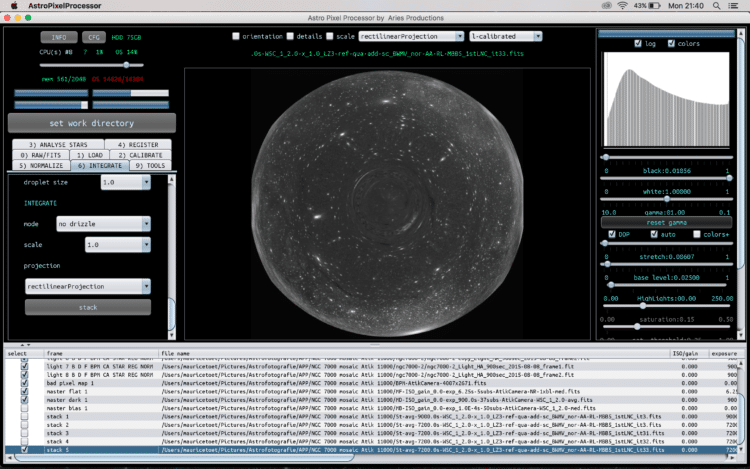
Task: Toggle the orientation checkbox
Action: point(236,36)
